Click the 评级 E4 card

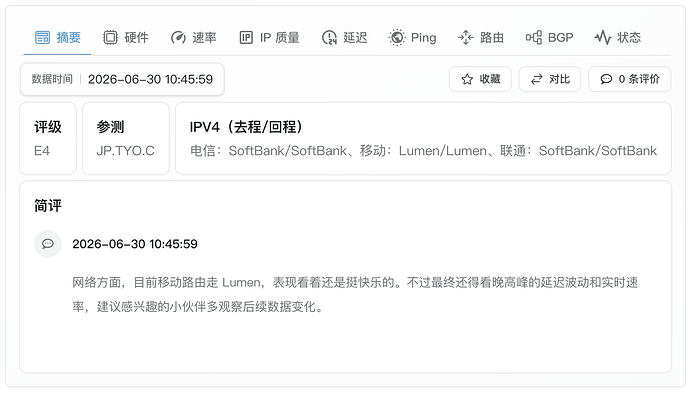[48, 139]
